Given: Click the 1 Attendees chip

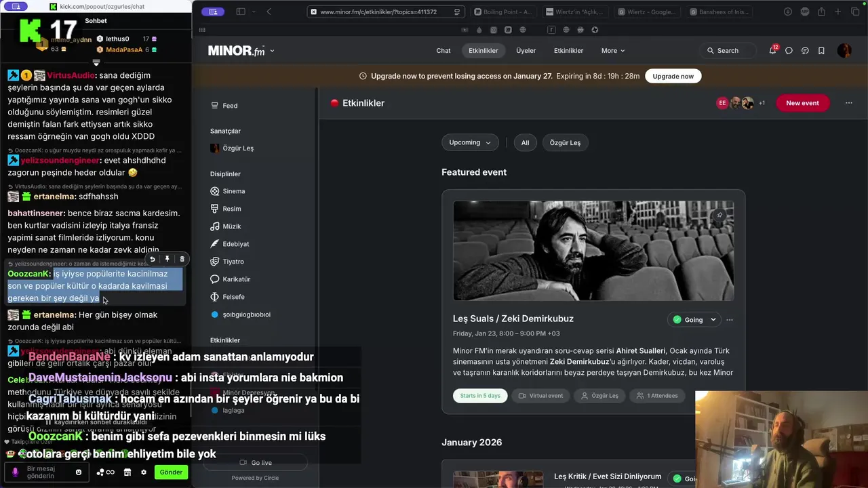Looking at the screenshot, I should [657, 396].
